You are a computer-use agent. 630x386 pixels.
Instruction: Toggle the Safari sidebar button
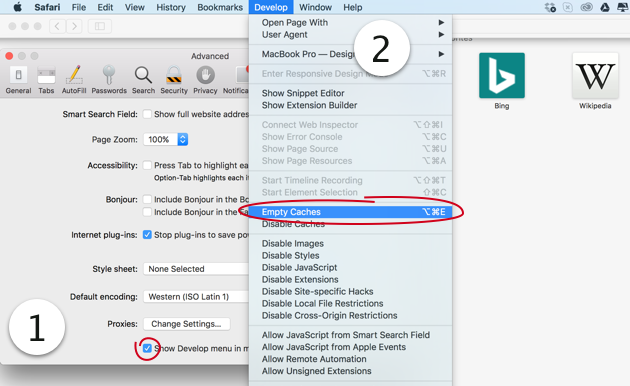100,27
